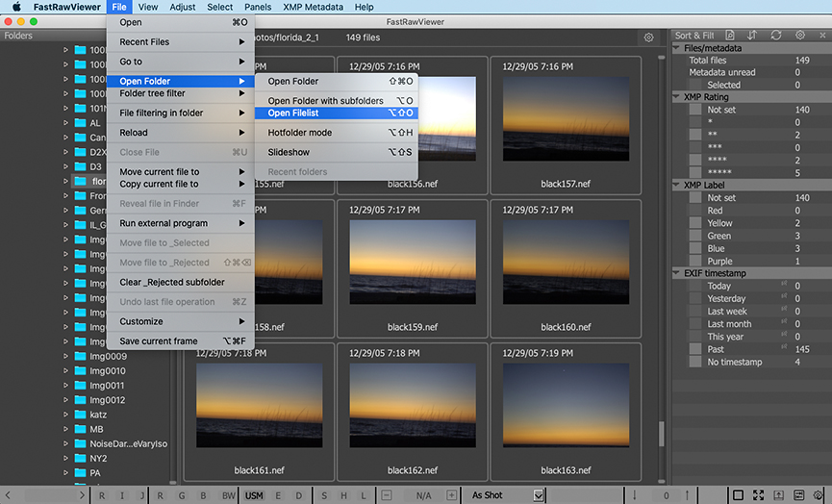Click the sort order arrows icon in Sort & Filter panel
Viewport: 832px width, 504px height.
click(752, 36)
